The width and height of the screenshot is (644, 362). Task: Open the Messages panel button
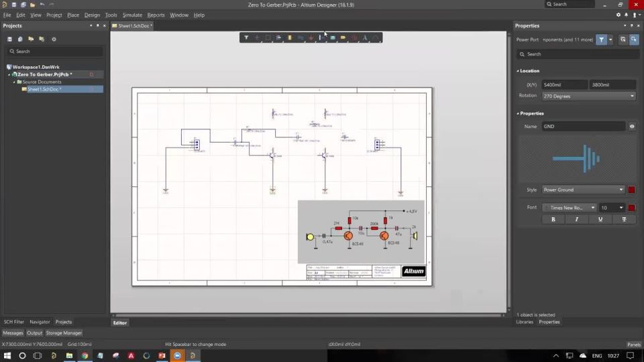pos(13,333)
